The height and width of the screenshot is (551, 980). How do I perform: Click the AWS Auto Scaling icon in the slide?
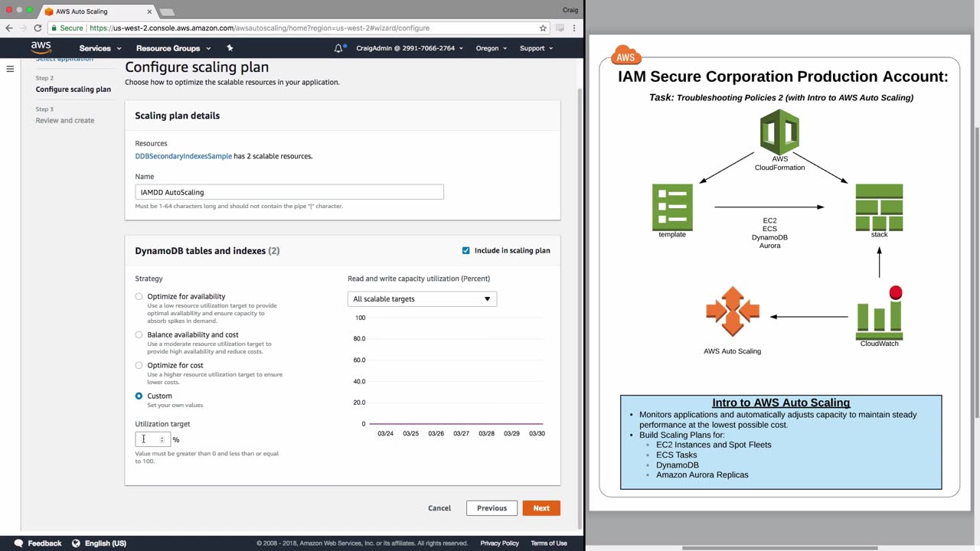(733, 311)
